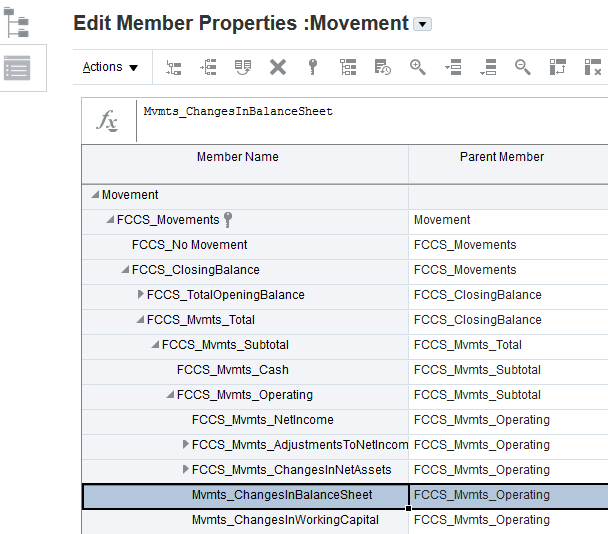Expand the FCCS_TotalOpeningBalance node
608x534 pixels.
pos(141,294)
